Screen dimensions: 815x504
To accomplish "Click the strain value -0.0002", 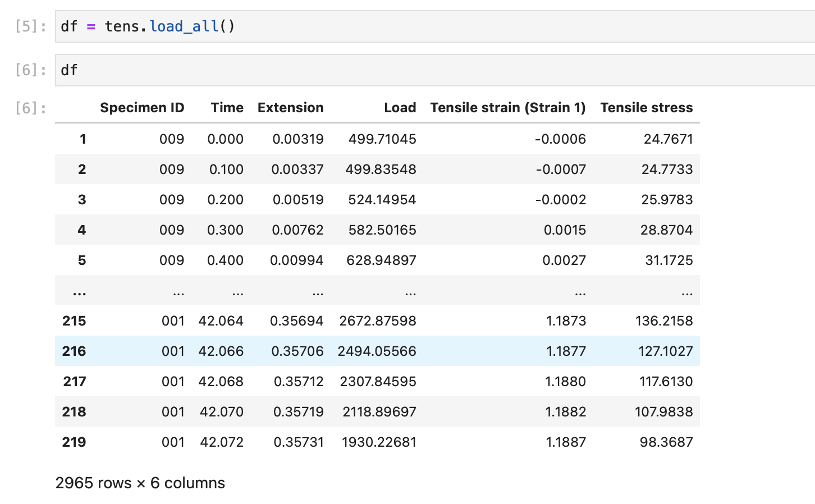I will [561, 200].
